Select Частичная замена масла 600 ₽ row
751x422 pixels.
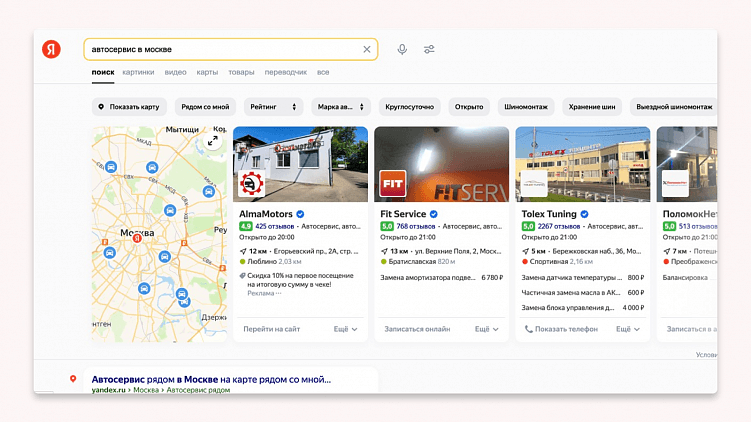tap(583, 292)
